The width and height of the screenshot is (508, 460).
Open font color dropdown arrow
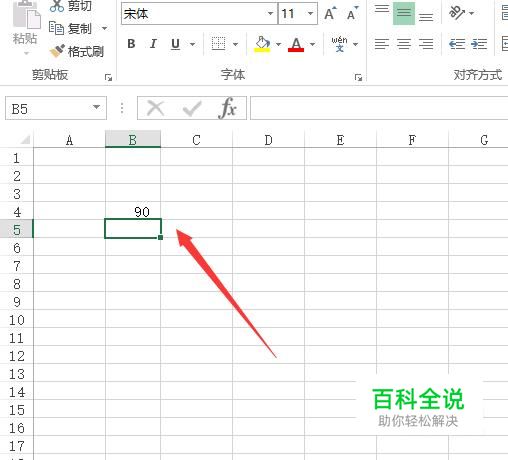point(312,44)
